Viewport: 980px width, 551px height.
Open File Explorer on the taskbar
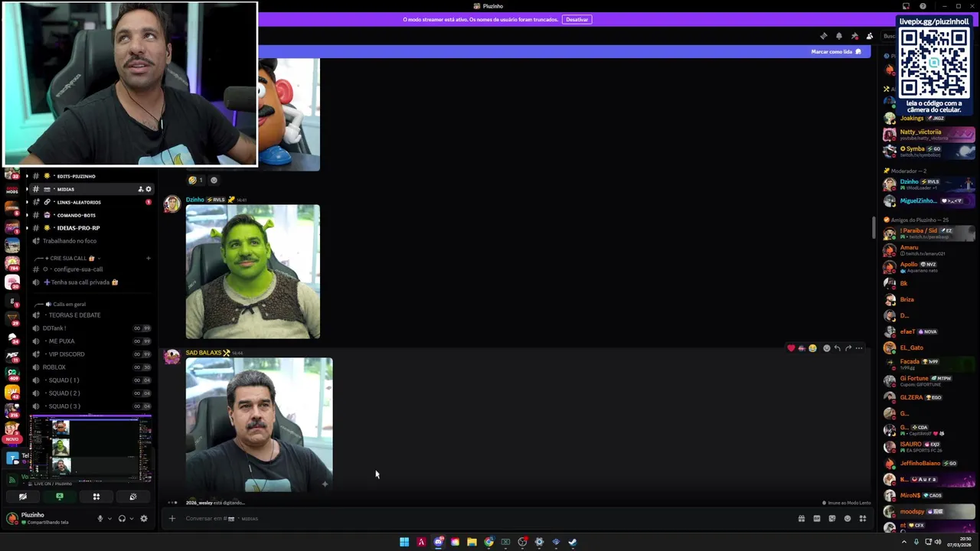(x=472, y=542)
